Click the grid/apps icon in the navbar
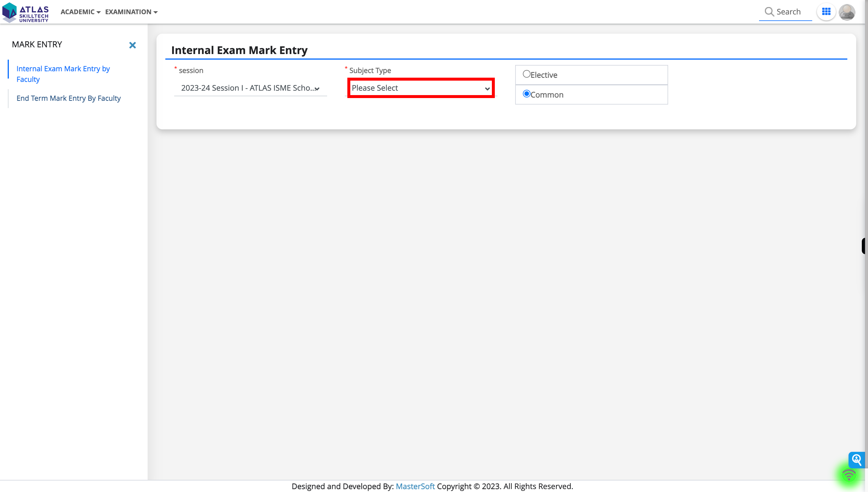 [x=826, y=12]
